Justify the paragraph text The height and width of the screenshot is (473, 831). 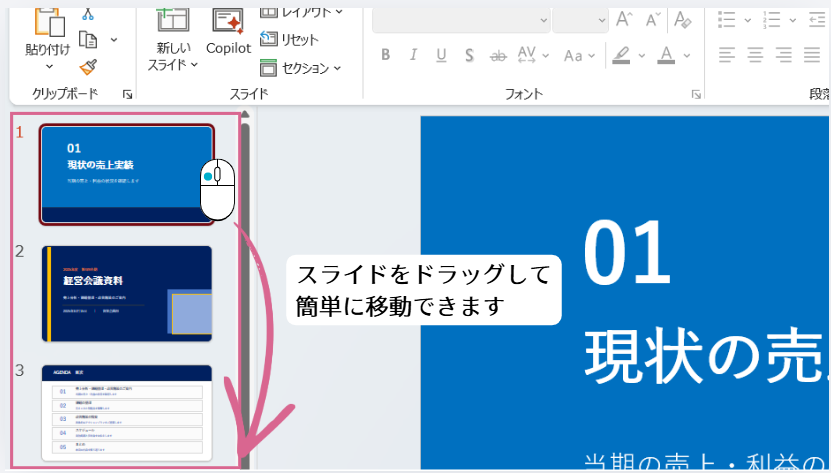[812, 55]
